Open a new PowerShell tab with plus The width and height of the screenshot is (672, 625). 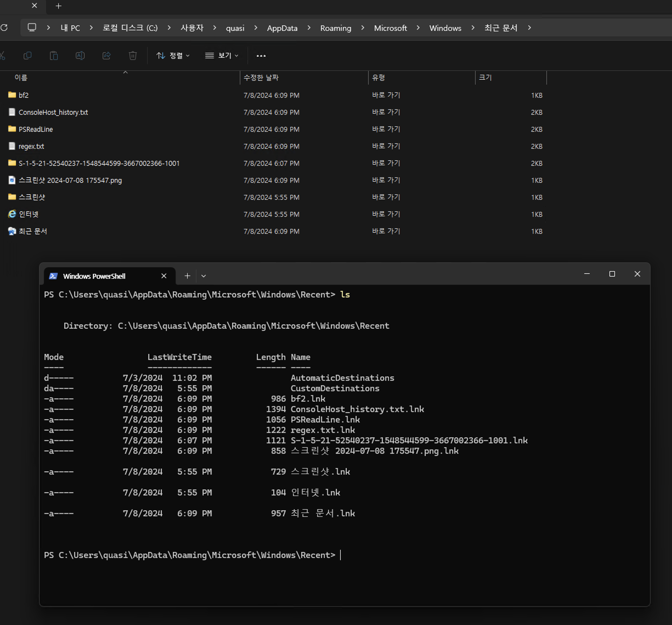187,276
